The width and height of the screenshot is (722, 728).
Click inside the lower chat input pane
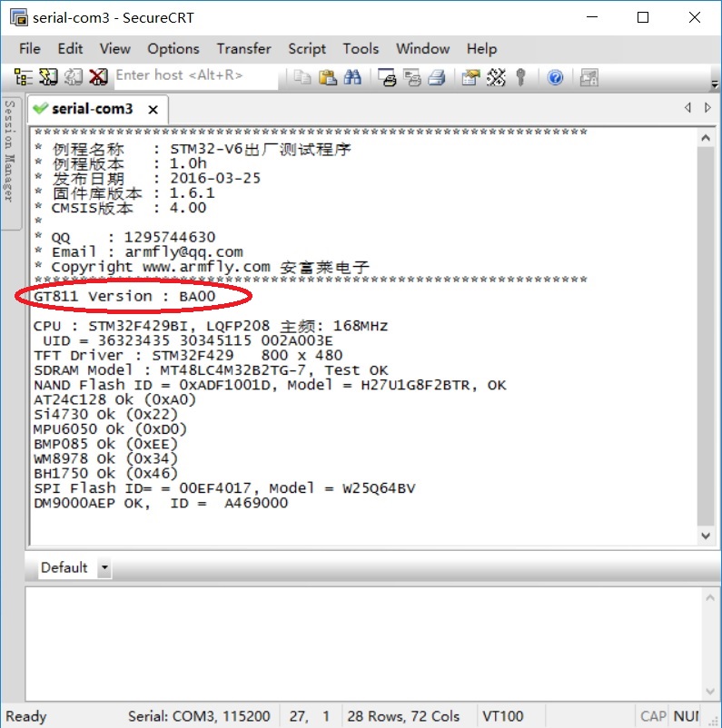click(363, 644)
